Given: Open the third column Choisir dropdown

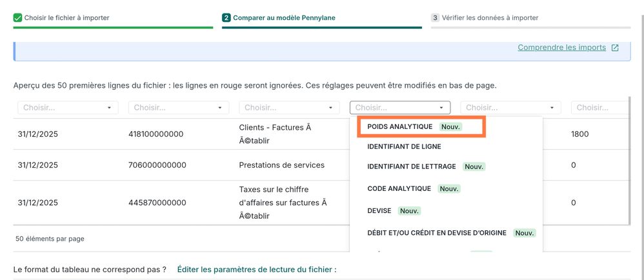Looking at the screenshot, I should tap(289, 108).
